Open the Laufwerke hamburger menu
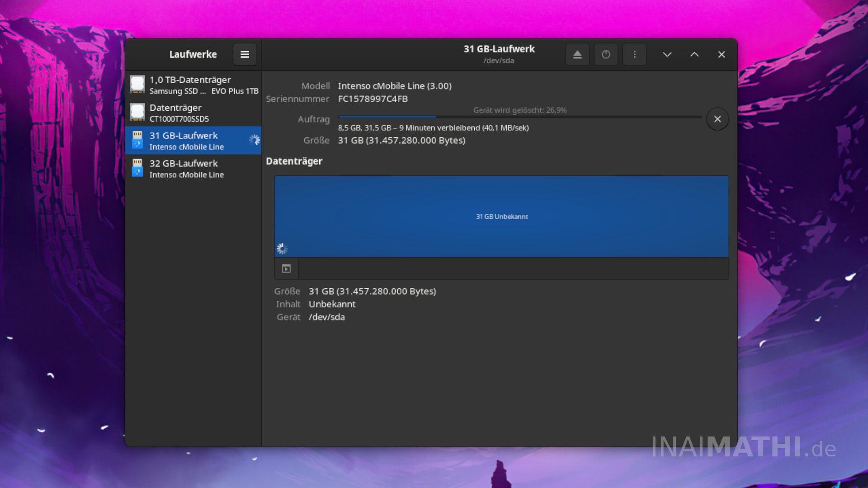This screenshot has height=488, width=868. 245,54
